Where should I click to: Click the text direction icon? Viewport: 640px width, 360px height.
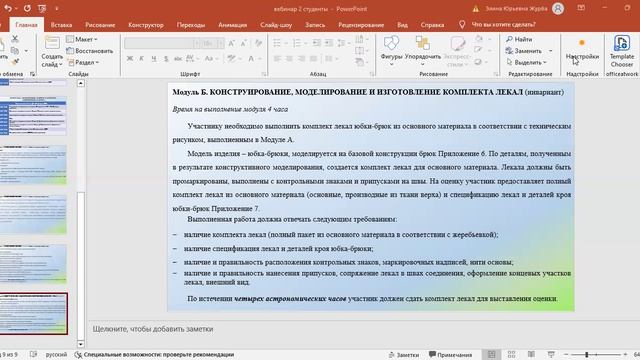[359, 39]
